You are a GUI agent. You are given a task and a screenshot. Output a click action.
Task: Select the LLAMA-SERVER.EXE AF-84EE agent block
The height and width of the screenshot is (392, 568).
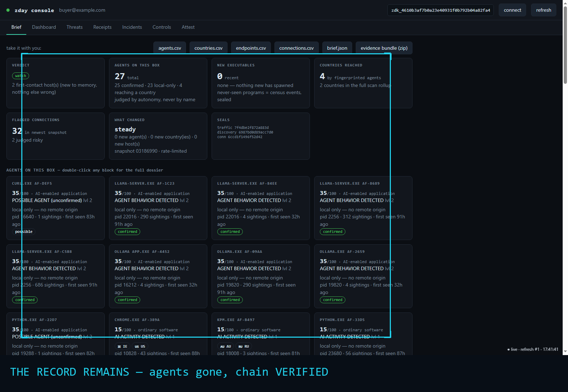click(261, 208)
